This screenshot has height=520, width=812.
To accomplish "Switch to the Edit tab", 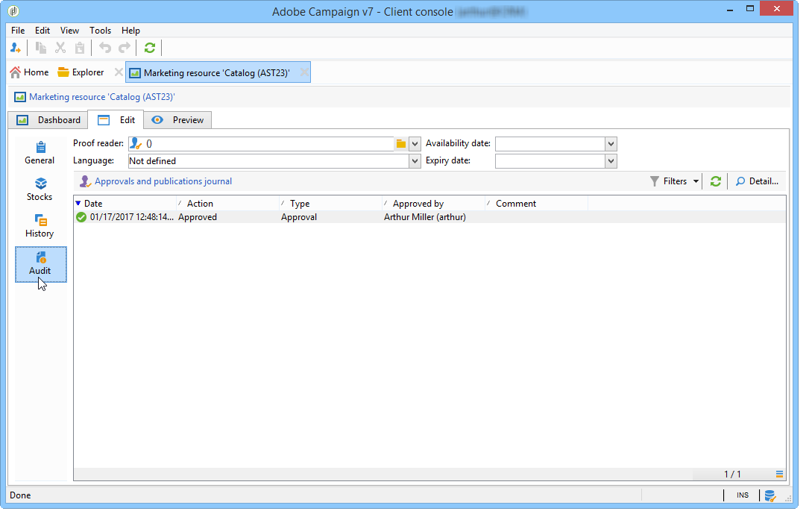I will [116, 121].
